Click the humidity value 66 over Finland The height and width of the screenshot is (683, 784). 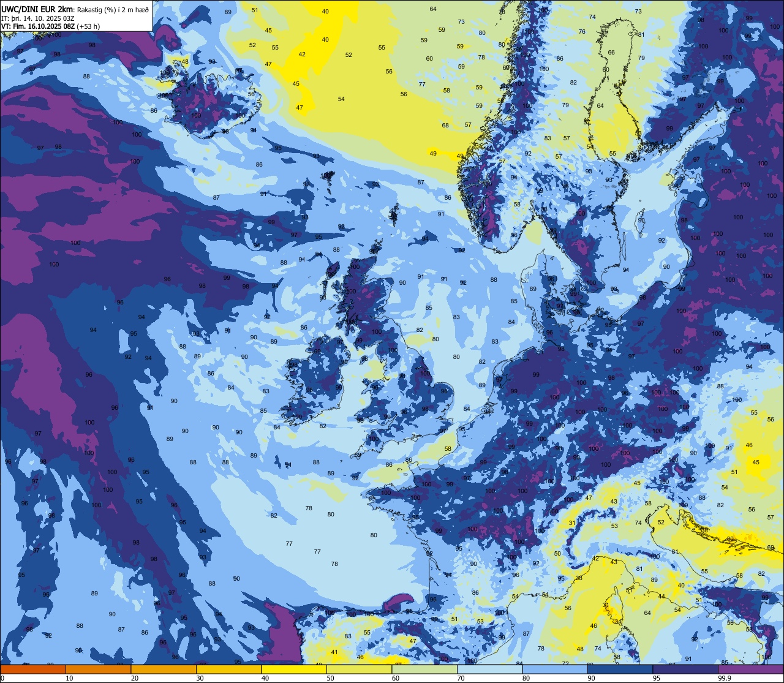tap(611, 53)
